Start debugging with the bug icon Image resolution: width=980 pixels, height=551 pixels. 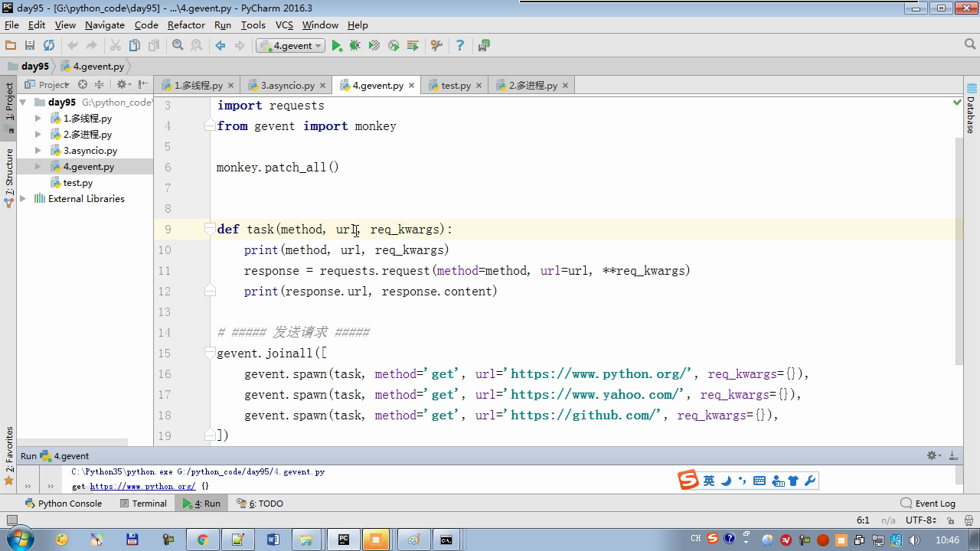click(x=355, y=46)
